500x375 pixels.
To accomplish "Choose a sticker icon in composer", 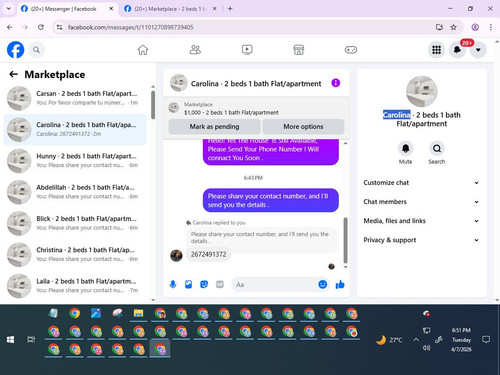I will click(204, 284).
